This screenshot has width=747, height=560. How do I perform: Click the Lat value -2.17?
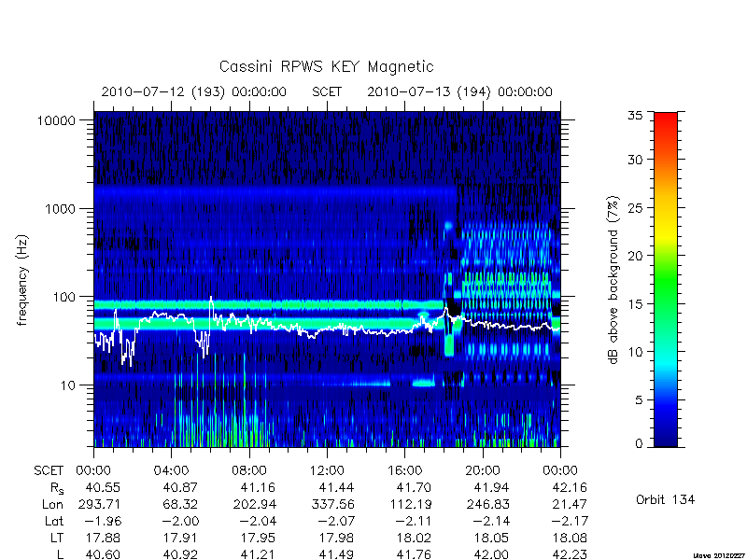pyautogui.click(x=569, y=522)
